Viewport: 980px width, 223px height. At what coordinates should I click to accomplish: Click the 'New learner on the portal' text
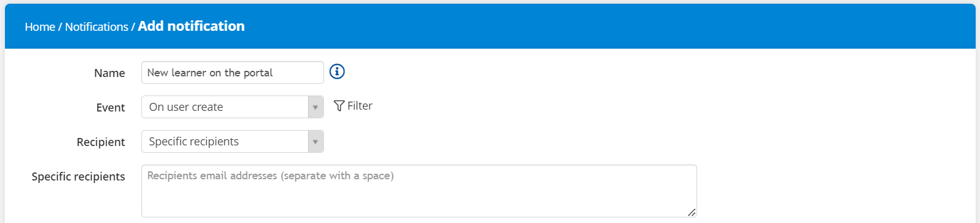point(210,73)
